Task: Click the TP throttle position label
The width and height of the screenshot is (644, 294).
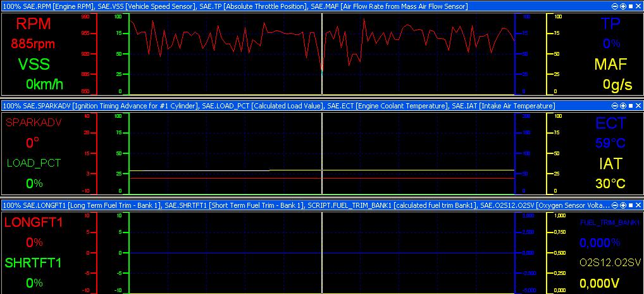Action: click(x=610, y=24)
